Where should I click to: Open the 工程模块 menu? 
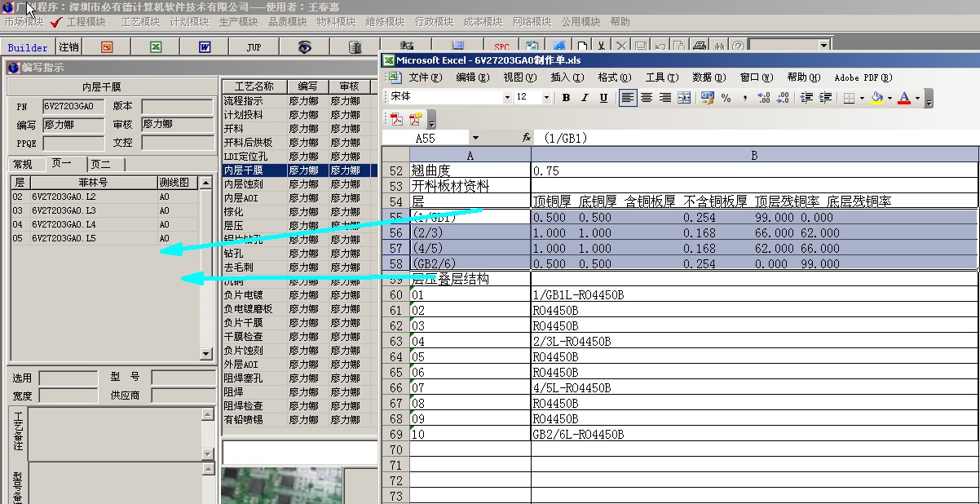tap(86, 22)
